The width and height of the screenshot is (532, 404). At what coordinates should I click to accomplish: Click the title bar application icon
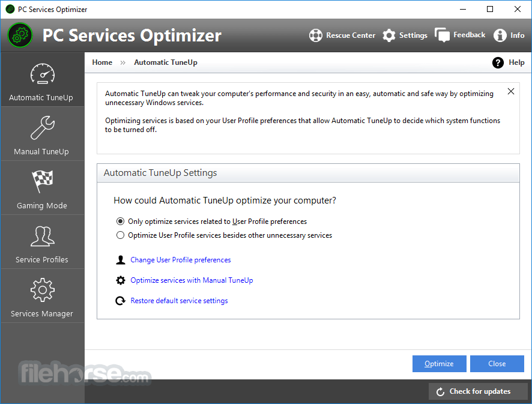(x=10, y=9)
